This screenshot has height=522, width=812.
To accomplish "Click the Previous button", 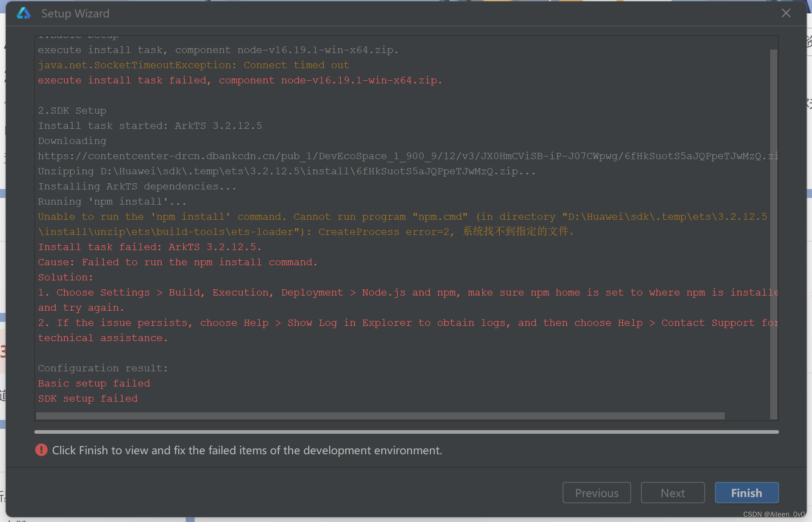I will 596,493.
